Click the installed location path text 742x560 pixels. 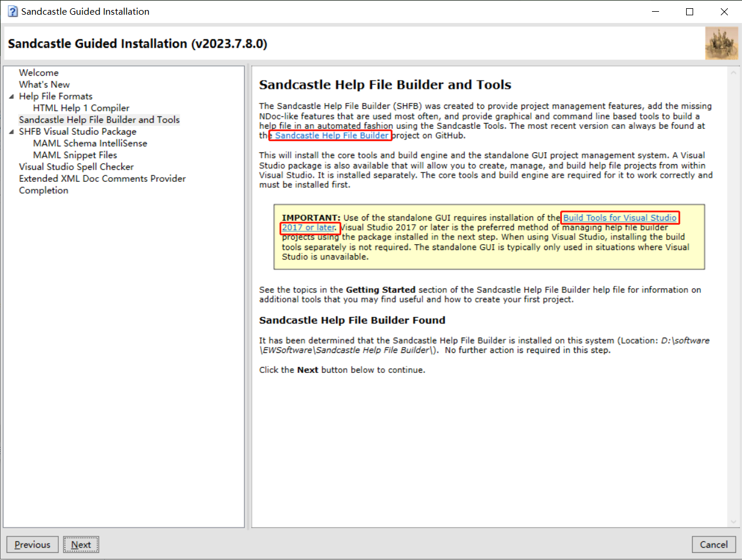484,346
